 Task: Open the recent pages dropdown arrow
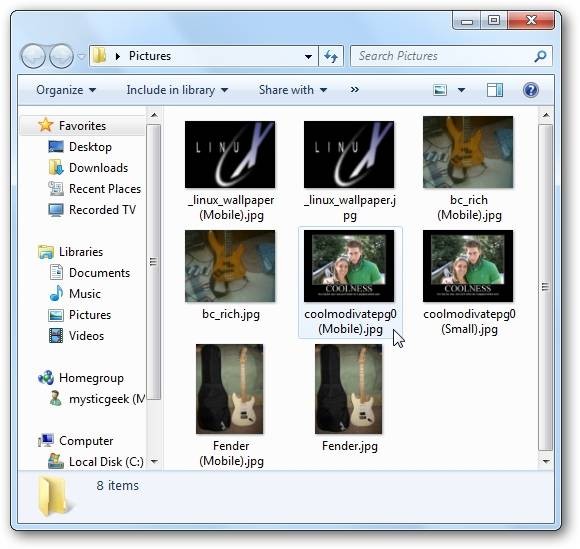click(81, 57)
